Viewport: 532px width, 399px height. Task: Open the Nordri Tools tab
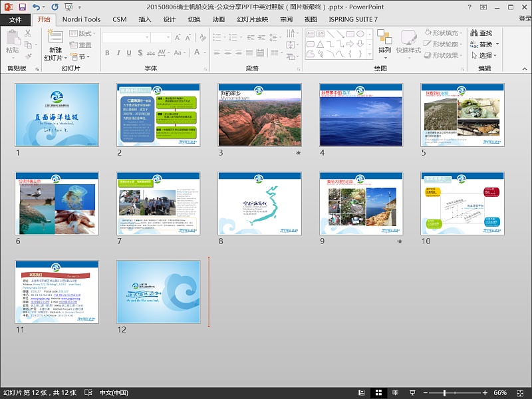(x=81, y=19)
